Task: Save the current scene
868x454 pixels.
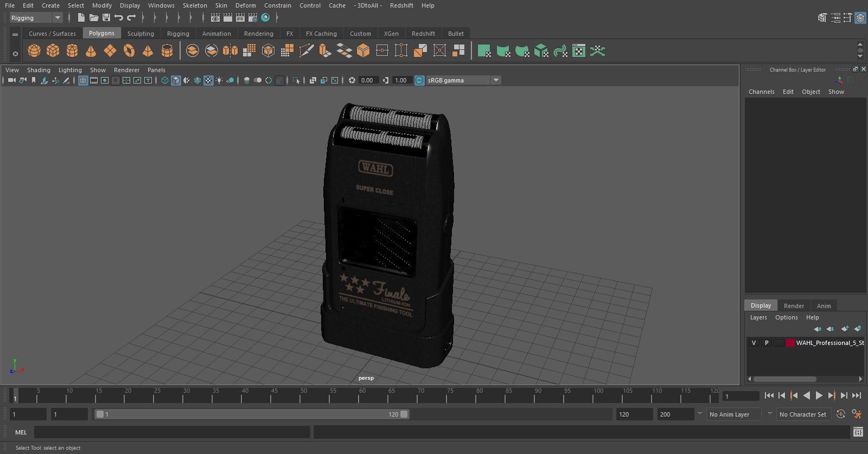Action: tap(106, 17)
